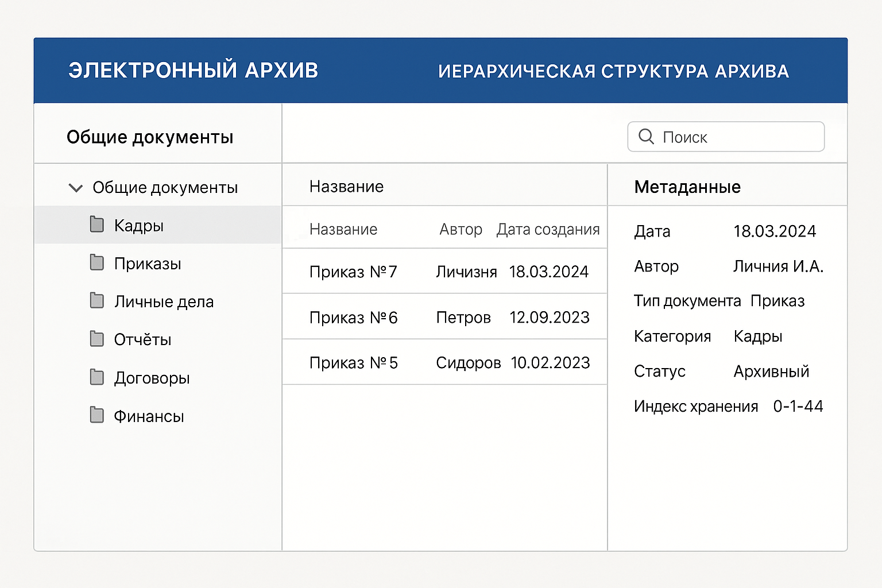Click the folder icon next to Кадры
Screen dimensions: 882x588
(97, 225)
